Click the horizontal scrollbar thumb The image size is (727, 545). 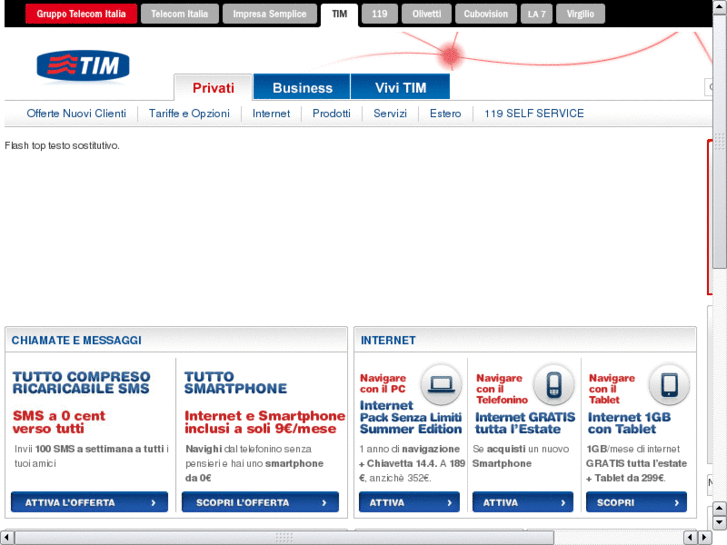click(x=284, y=537)
